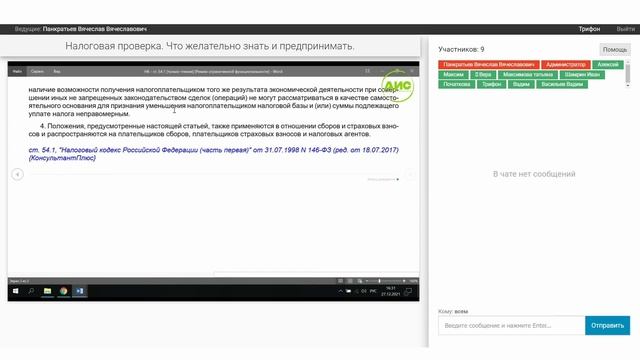Go to previous page in Word reading view
Image resolution: width=640 pixels, height=360 pixels.
17,174
